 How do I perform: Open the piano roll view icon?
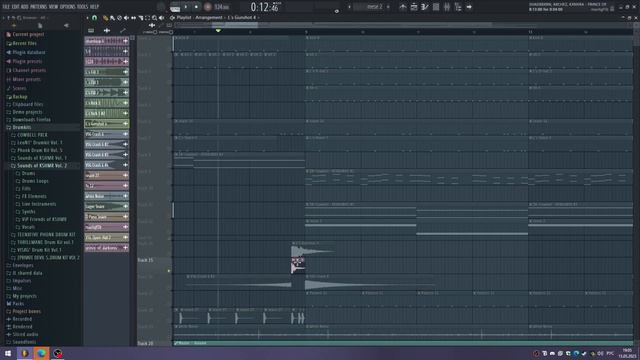425,7
